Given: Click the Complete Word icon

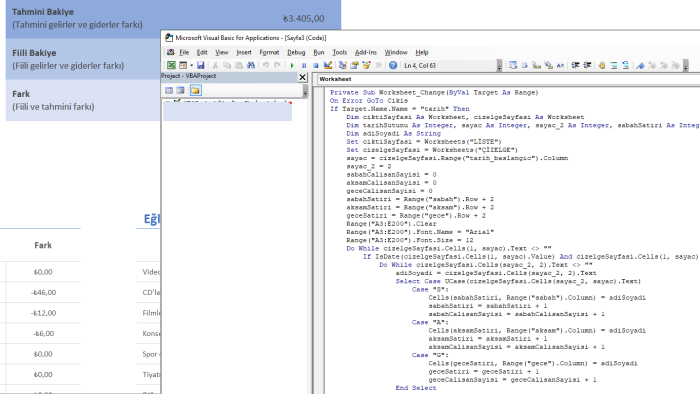Looking at the screenshot, I should [560, 65].
